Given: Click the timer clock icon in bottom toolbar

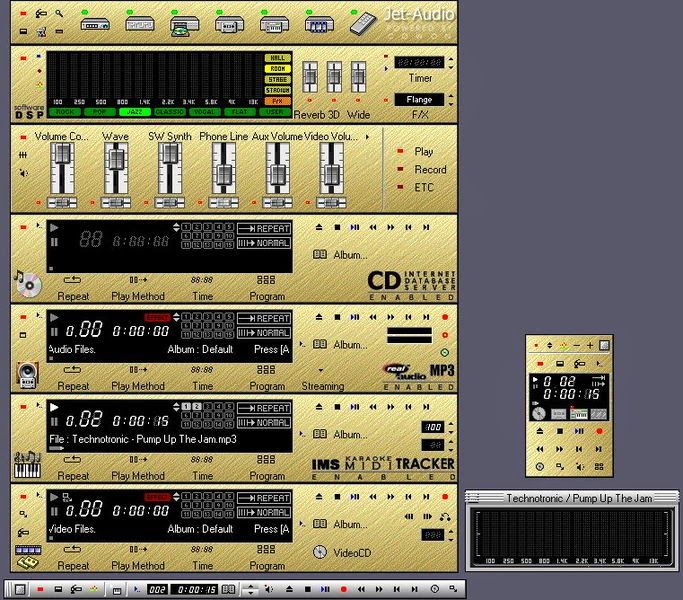Looking at the screenshot, I should [434, 589].
